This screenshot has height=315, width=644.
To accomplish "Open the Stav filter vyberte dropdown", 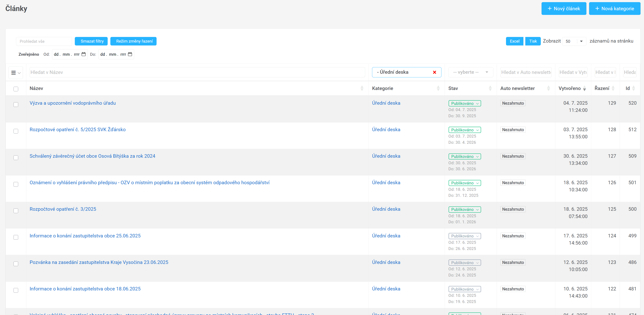I will [x=470, y=72].
